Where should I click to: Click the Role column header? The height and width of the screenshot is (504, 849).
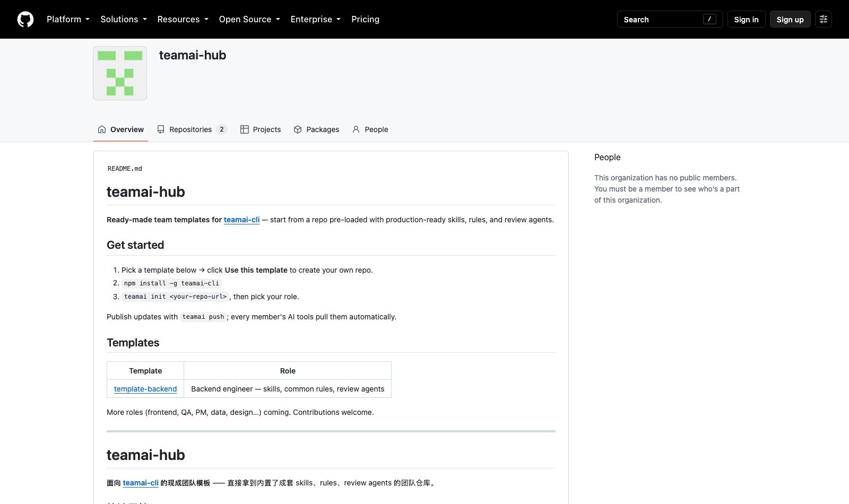[x=288, y=371]
